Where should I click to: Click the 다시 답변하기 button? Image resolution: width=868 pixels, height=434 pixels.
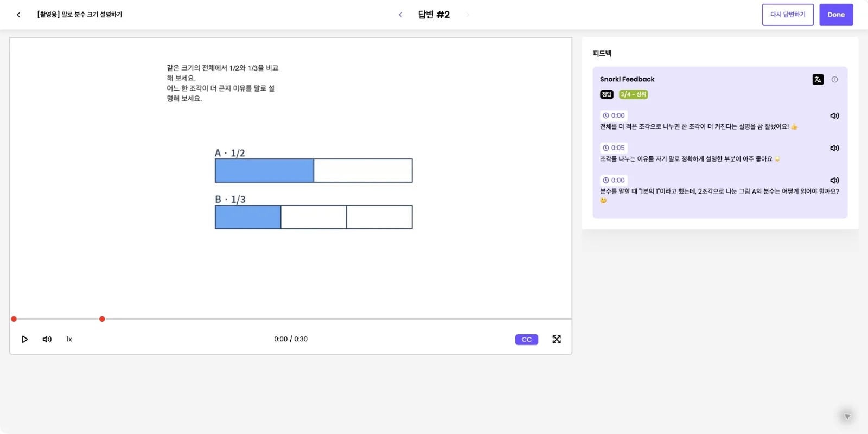(788, 15)
